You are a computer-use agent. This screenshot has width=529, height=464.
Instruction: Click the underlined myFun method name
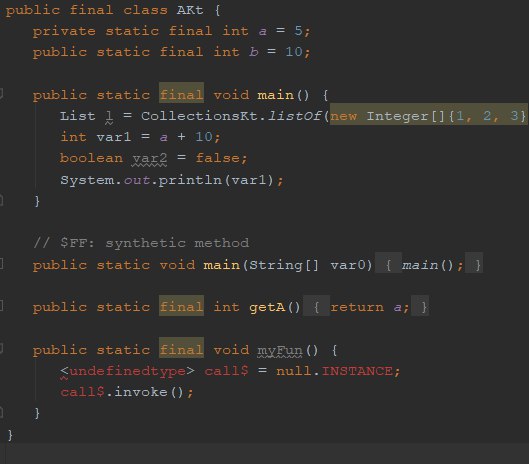(x=280, y=350)
